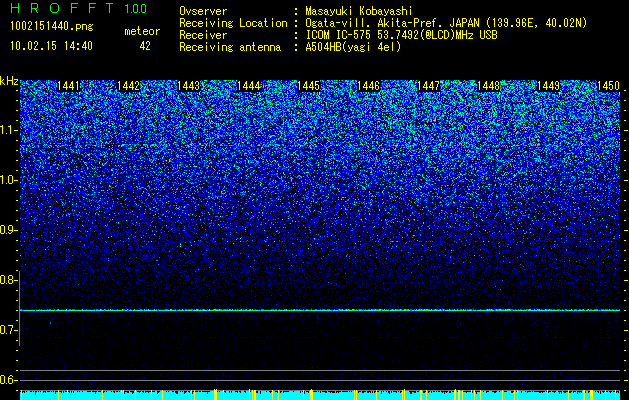Click the cyan signal level strip at bottom

320,395
